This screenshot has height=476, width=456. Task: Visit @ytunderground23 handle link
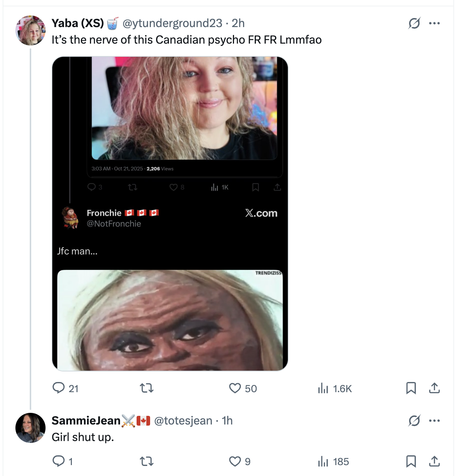(x=172, y=23)
